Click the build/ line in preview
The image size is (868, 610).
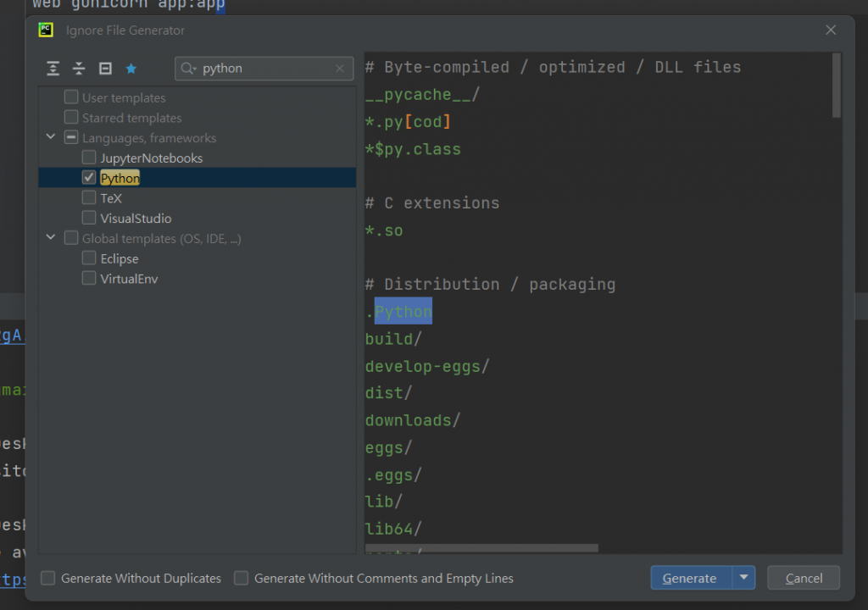pos(393,339)
